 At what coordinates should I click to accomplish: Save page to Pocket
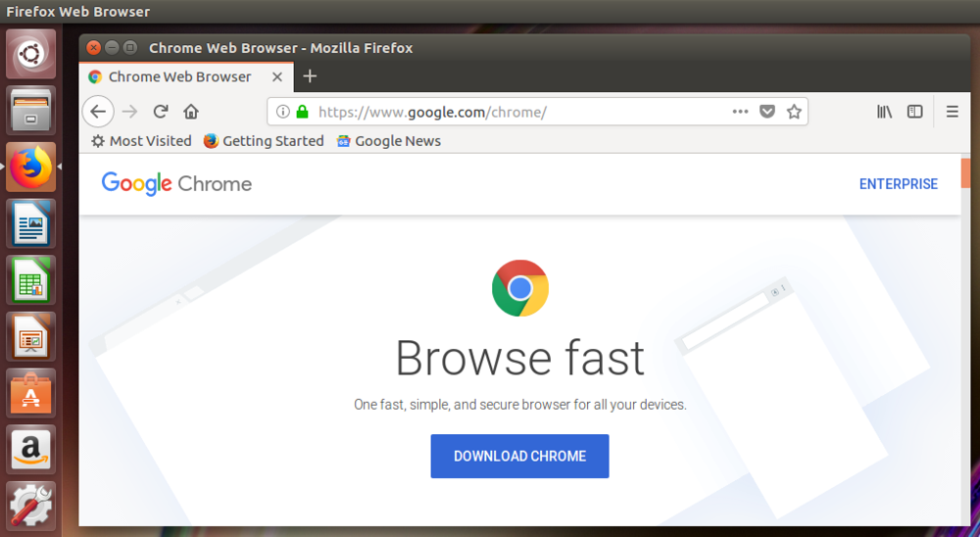(x=767, y=112)
